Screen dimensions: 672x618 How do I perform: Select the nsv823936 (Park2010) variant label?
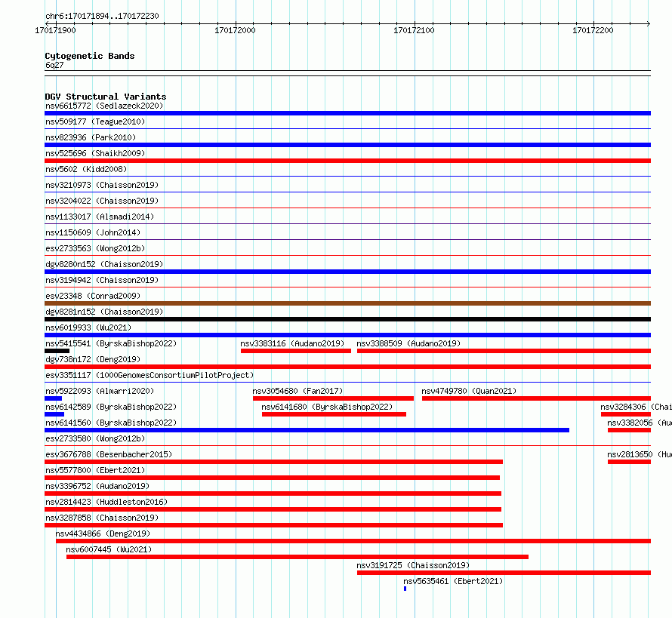point(91,137)
